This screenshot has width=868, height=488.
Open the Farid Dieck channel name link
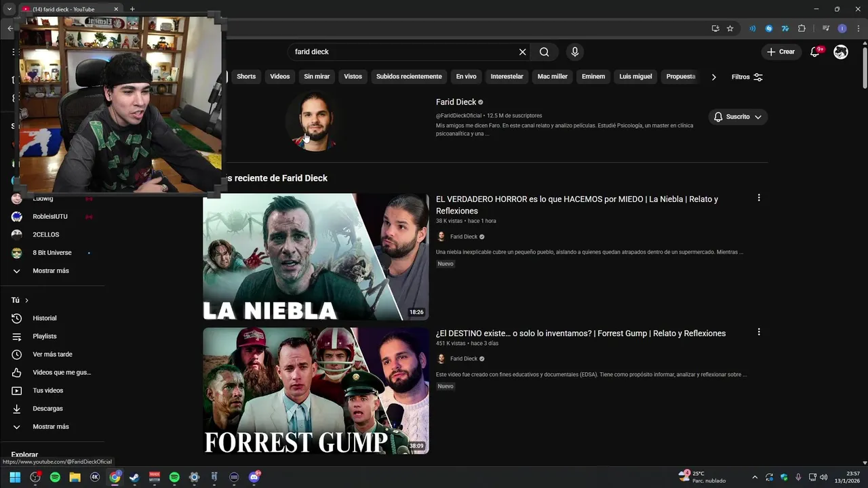coord(456,102)
